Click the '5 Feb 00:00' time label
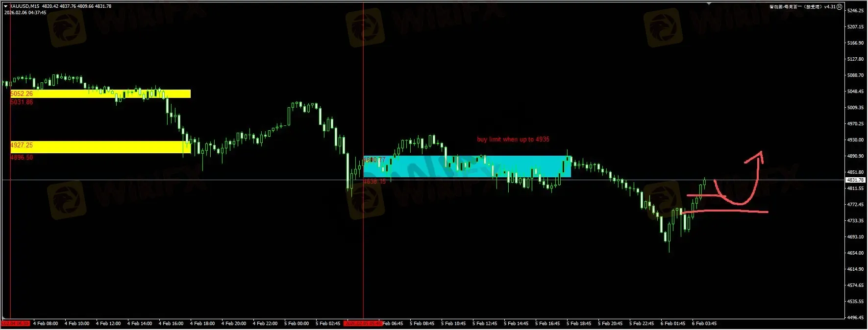Image resolution: width=868 pixels, height=330 pixels. pyautogui.click(x=297, y=324)
